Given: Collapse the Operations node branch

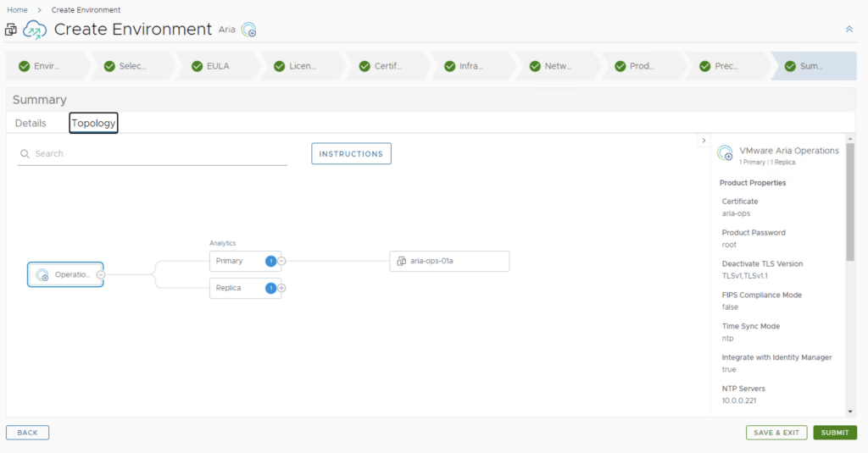Looking at the screenshot, I should click(101, 274).
